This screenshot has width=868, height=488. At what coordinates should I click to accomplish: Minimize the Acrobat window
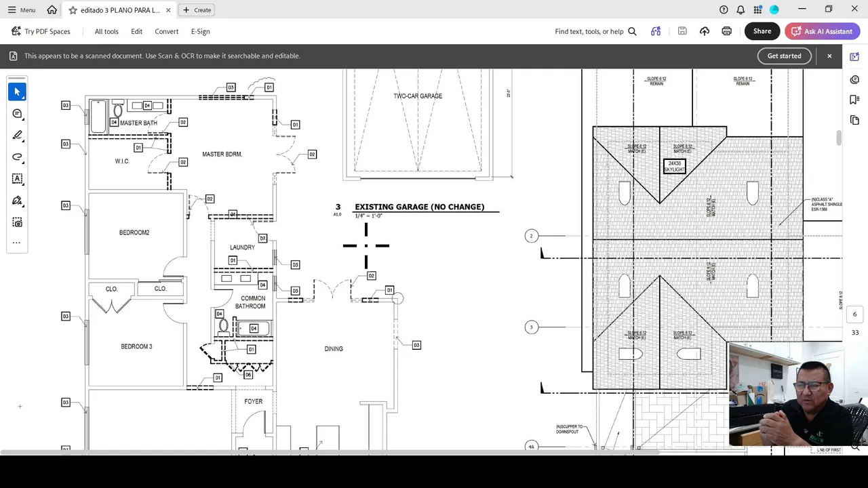coord(802,9)
